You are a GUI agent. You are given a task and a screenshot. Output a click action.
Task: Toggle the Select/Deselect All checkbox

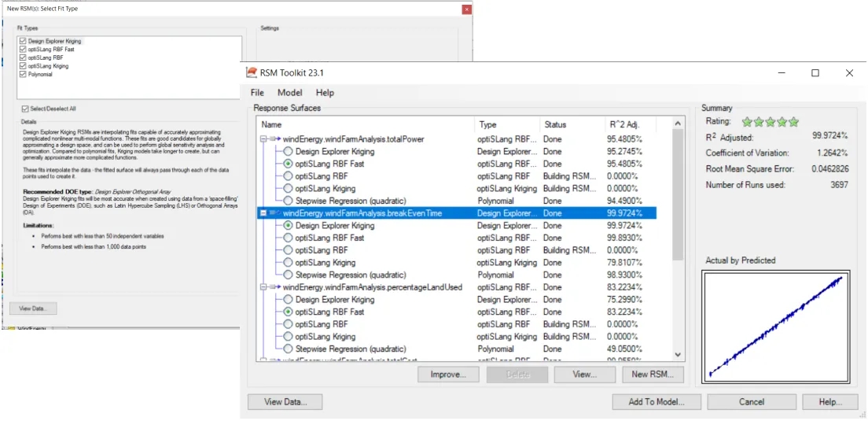tap(25, 109)
